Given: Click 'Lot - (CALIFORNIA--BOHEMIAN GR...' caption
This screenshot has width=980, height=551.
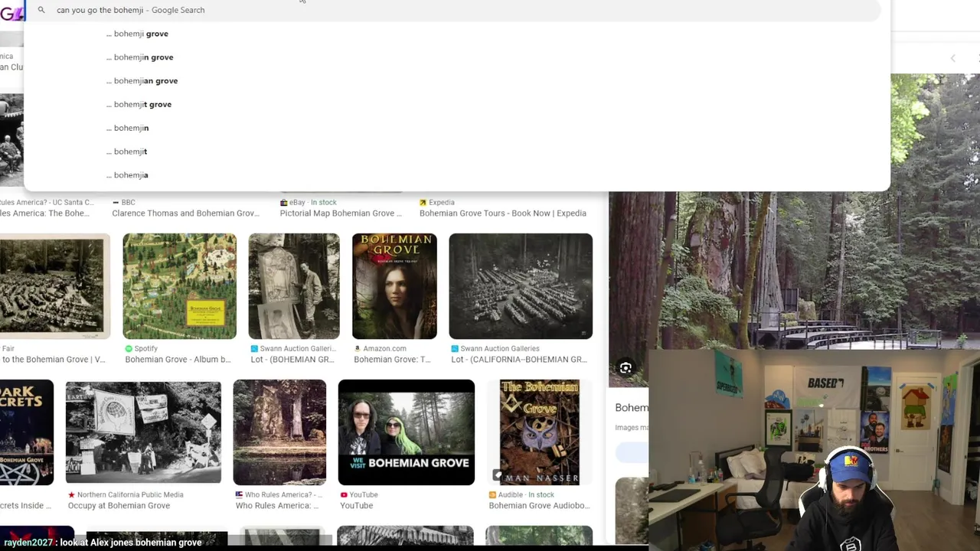Looking at the screenshot, I should (x=519, y=360).
